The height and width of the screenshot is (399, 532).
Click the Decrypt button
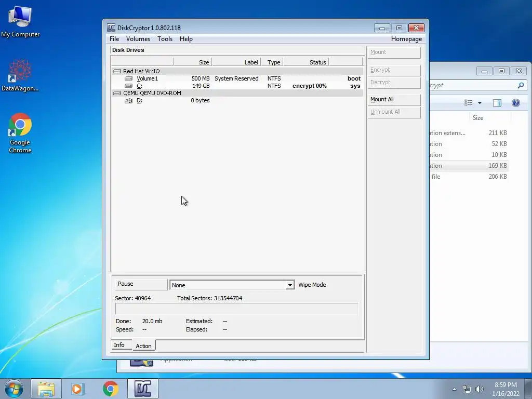(x=394, y=83)
